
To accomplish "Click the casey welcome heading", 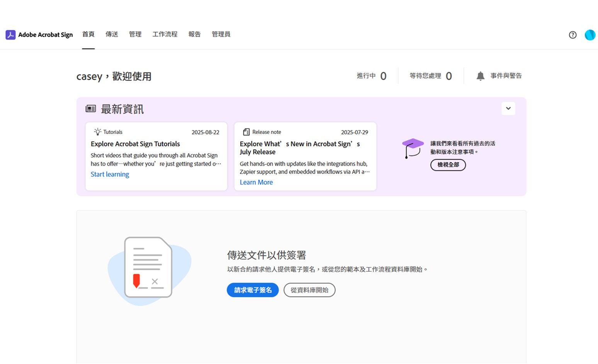I will point(114,76).
